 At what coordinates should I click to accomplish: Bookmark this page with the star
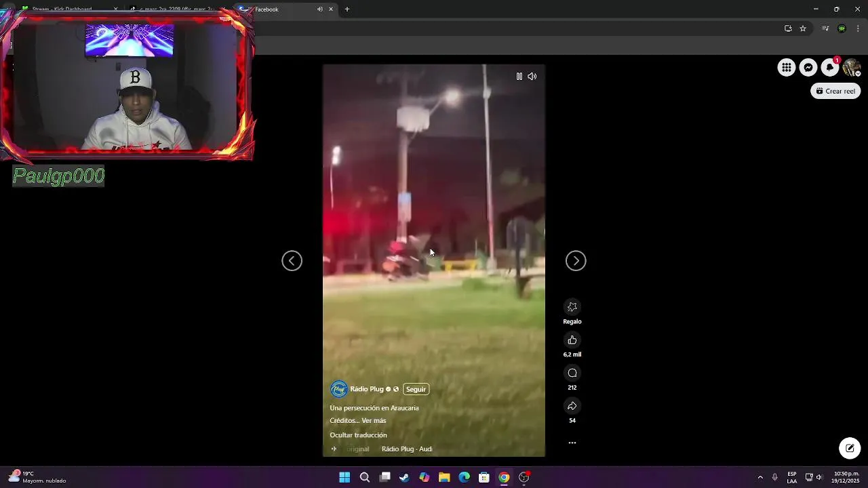coord(803,28)
